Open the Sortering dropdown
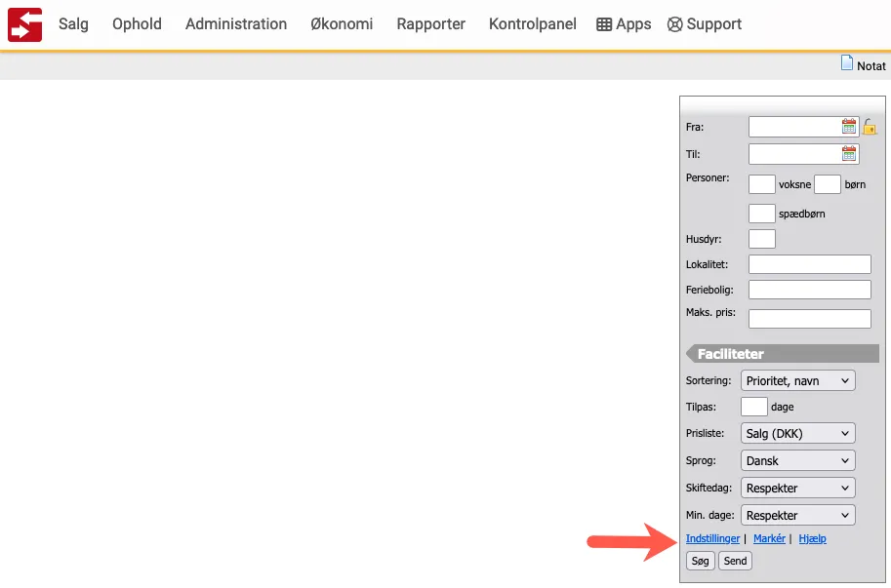This screenshot has width=891, height=588. pos(797,381)
